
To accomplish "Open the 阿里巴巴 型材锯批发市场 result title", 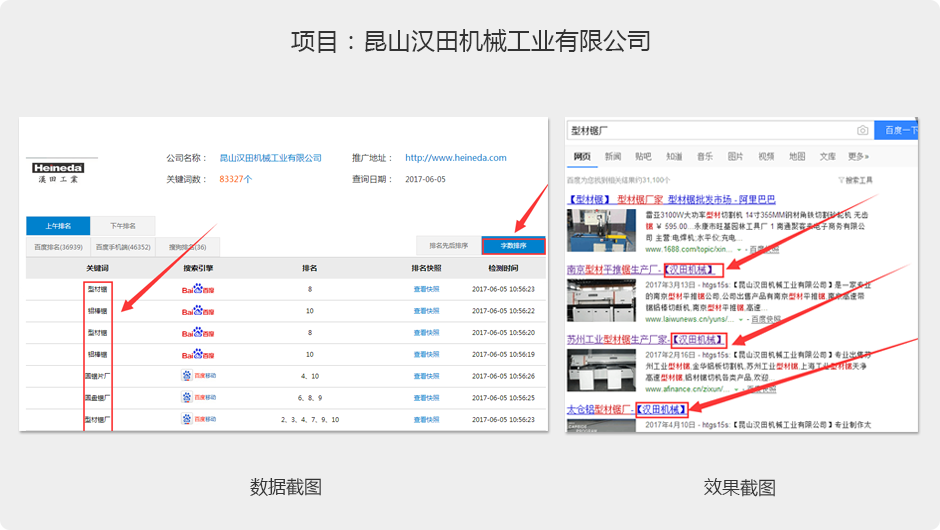I will tap(671, 200).
